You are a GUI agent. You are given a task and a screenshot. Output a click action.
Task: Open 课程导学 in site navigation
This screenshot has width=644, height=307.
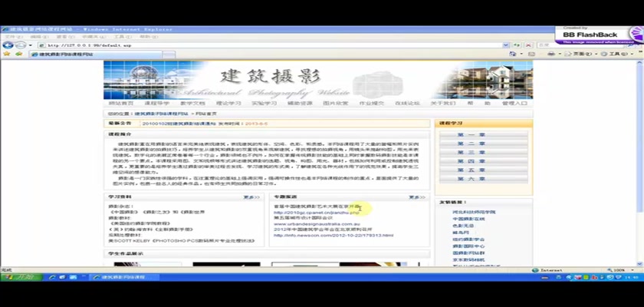point(156,103)
